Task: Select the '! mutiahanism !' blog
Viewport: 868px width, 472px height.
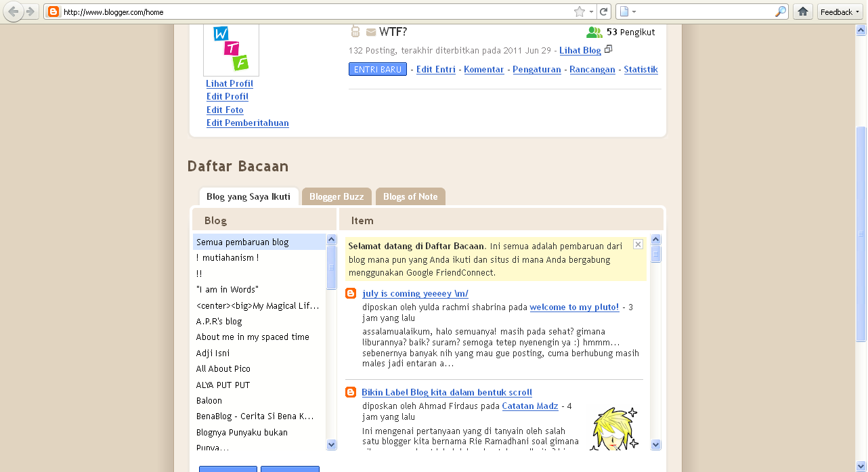Action: [259, 257]
